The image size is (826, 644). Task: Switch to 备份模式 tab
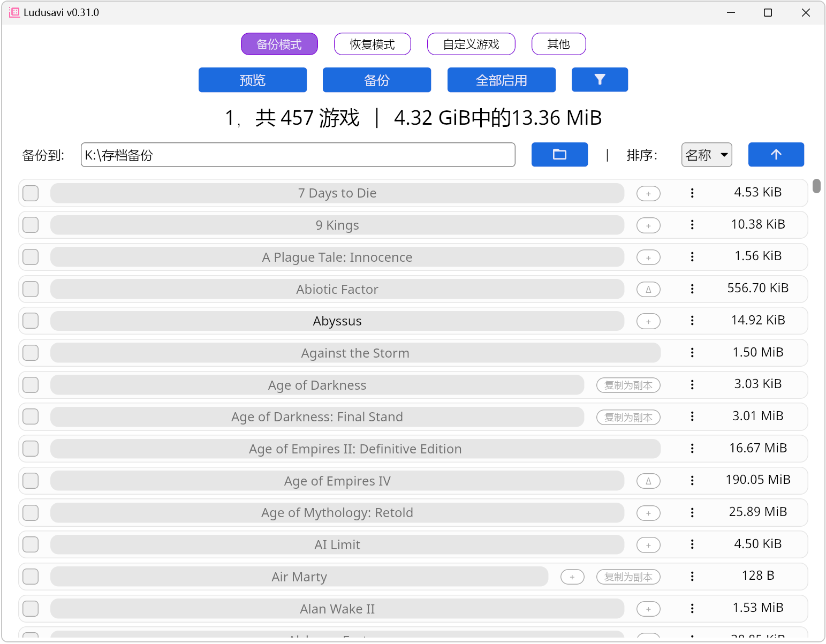click(x=279, y=44)
